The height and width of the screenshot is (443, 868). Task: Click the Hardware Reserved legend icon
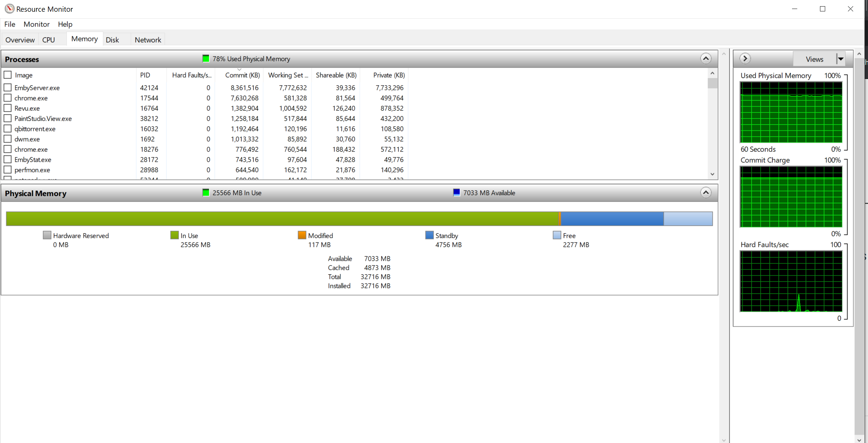pyautogui.click(x=47, y=235)
